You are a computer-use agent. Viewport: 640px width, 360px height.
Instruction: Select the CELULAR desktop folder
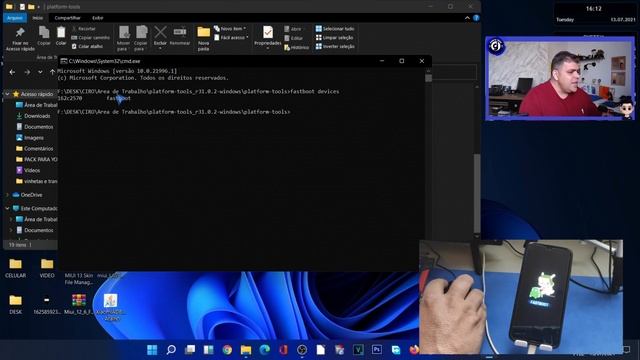pyautogui.click(x=16, y=269)
